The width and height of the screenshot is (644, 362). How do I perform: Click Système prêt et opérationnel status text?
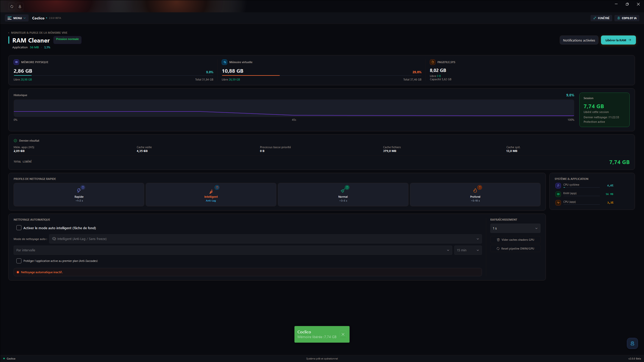322,359
